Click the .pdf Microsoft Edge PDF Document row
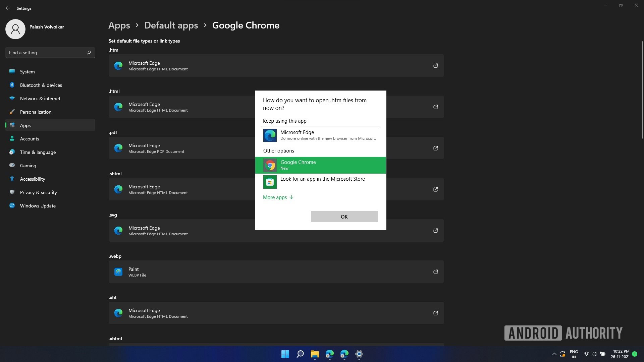The image size is (644, 362). (x=276, y=148)
